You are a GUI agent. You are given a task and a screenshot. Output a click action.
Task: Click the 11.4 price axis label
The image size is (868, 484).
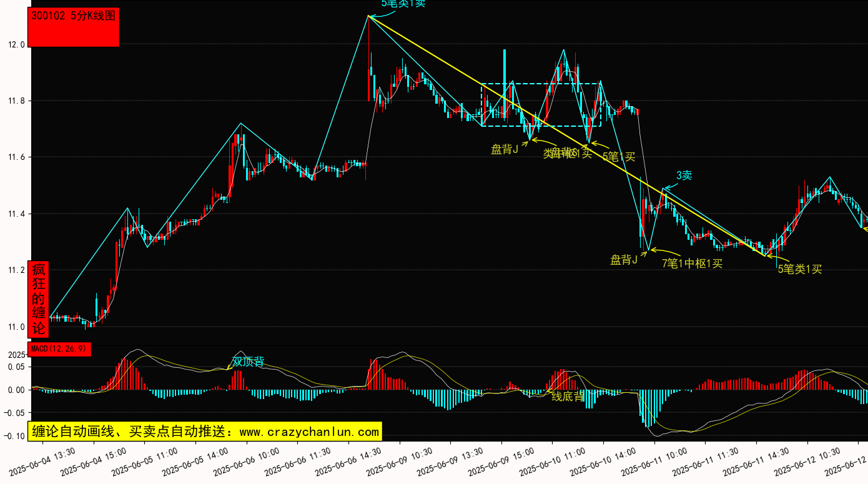pos(16,214)
